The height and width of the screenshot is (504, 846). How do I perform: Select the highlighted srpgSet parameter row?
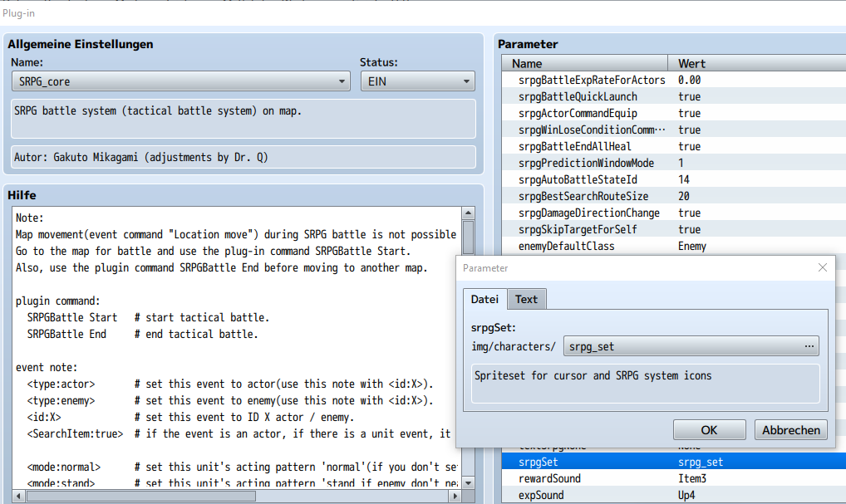[674, 462]
